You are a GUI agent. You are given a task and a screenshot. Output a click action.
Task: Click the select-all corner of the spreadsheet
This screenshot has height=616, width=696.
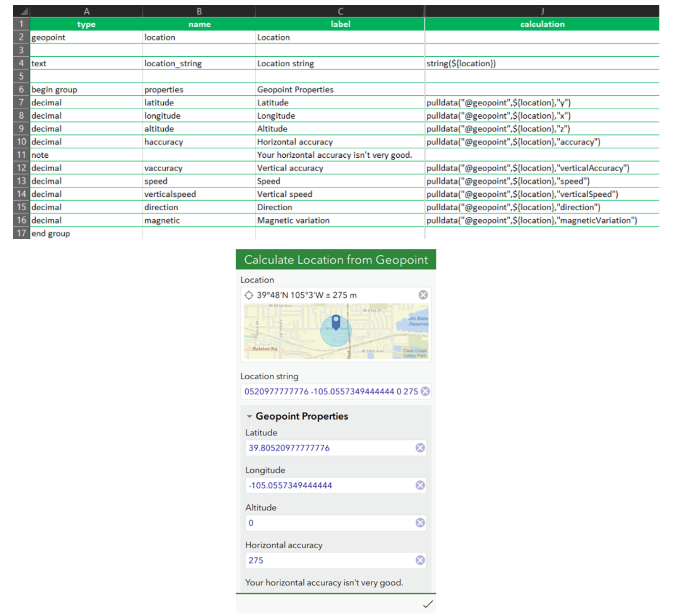click(x=21, y=11)
